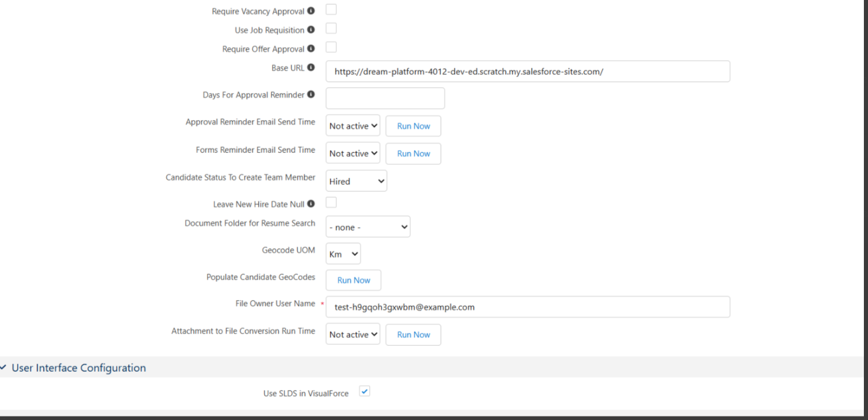The height and width of the screenshot is (420, 868).
Task: Click Run Now for Attachment to File Conversion
Action: tap(413, 335)
